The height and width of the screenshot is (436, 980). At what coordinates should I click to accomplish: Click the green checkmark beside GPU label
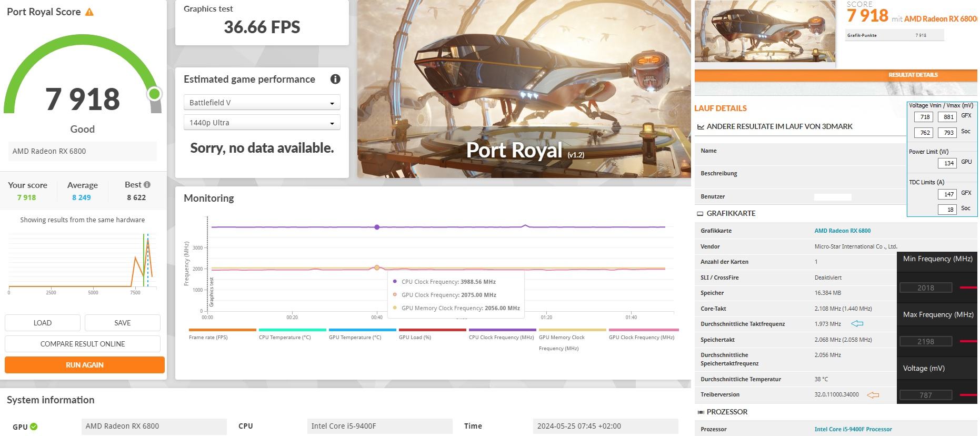[x=34, y=427]
